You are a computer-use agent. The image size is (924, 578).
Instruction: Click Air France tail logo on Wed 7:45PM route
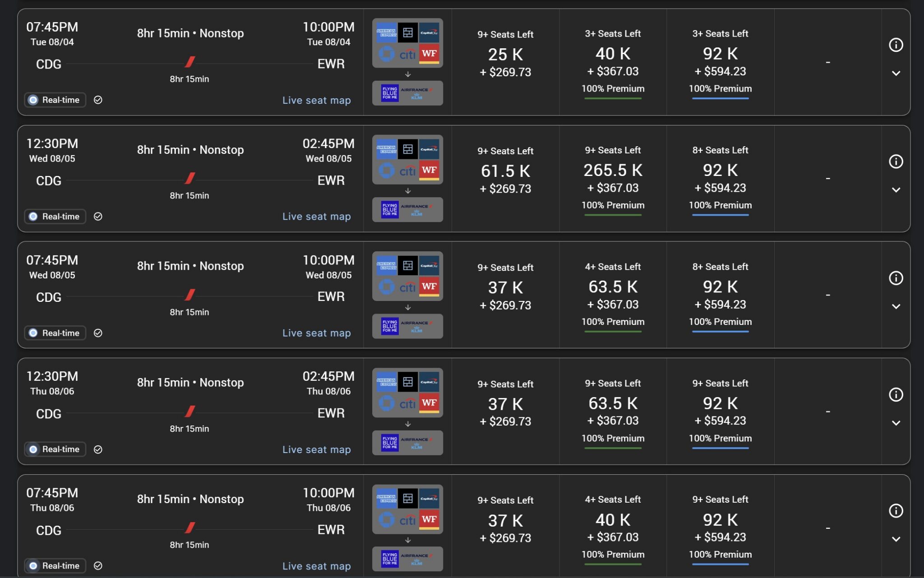190,295
